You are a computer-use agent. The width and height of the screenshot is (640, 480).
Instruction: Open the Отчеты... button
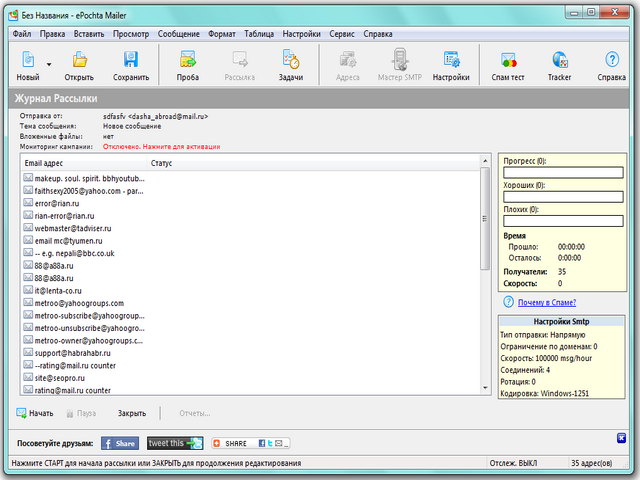[x=195, y=413]
